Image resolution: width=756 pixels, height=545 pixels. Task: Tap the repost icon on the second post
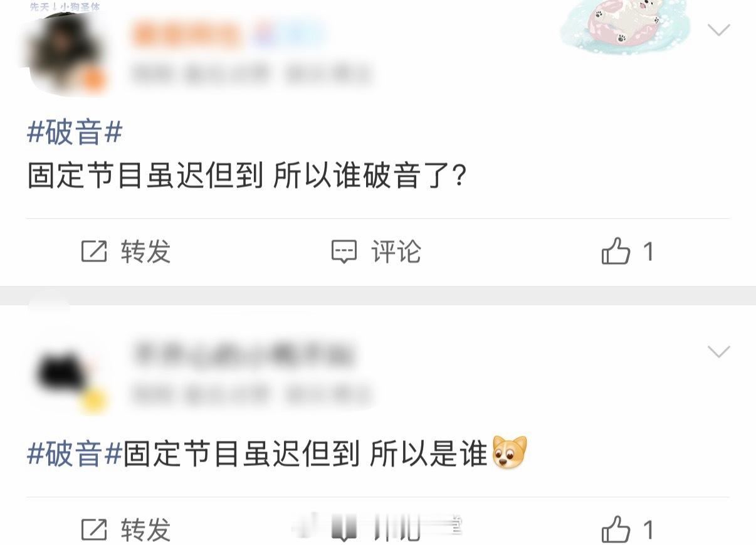(x=94, y=530)
